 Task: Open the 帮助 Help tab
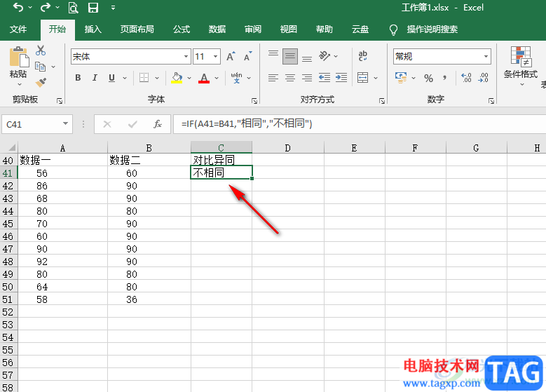(x=325, y=29)
